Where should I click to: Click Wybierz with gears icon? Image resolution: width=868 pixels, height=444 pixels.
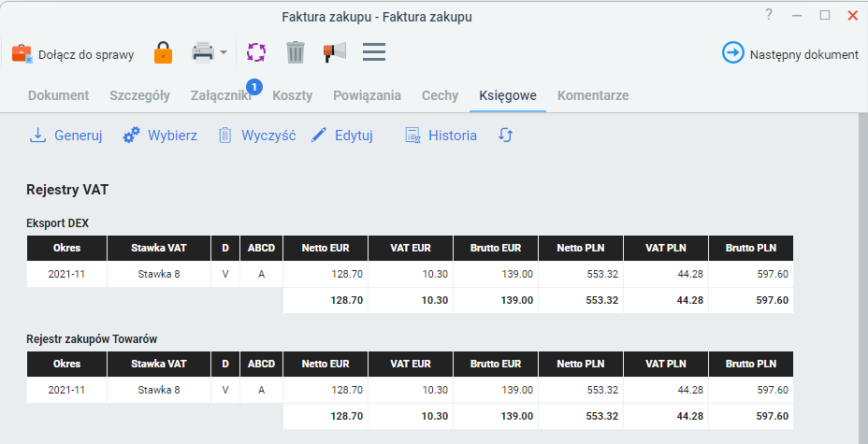[x=160, y=136]
